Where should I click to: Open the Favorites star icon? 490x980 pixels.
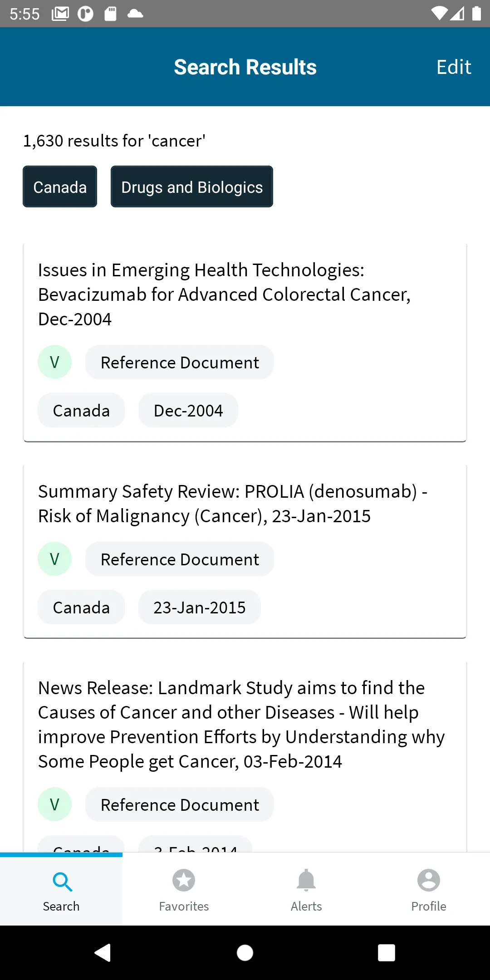coord(184,881)
